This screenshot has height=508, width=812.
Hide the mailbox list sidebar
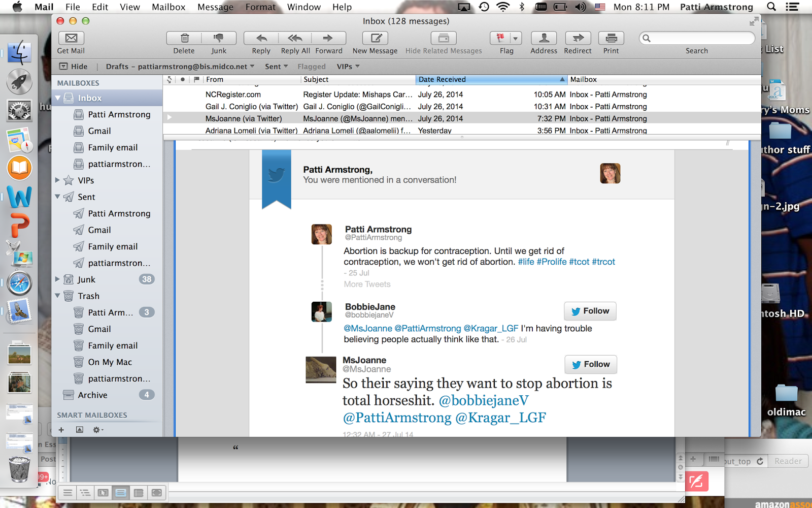[x=74, y=67]
